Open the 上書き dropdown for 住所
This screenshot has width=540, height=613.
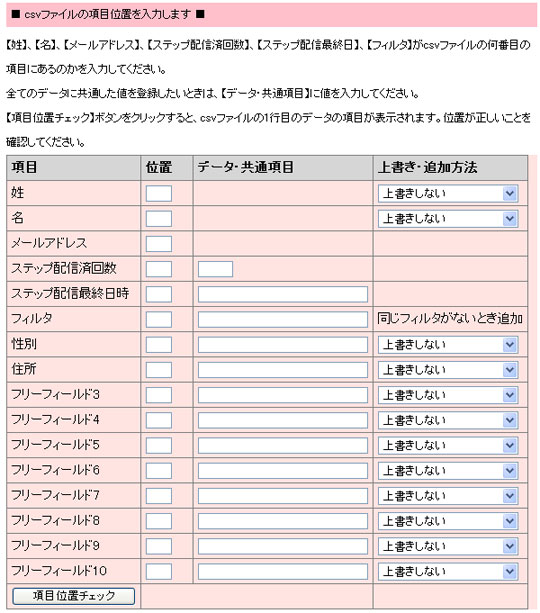pos(448,370)
